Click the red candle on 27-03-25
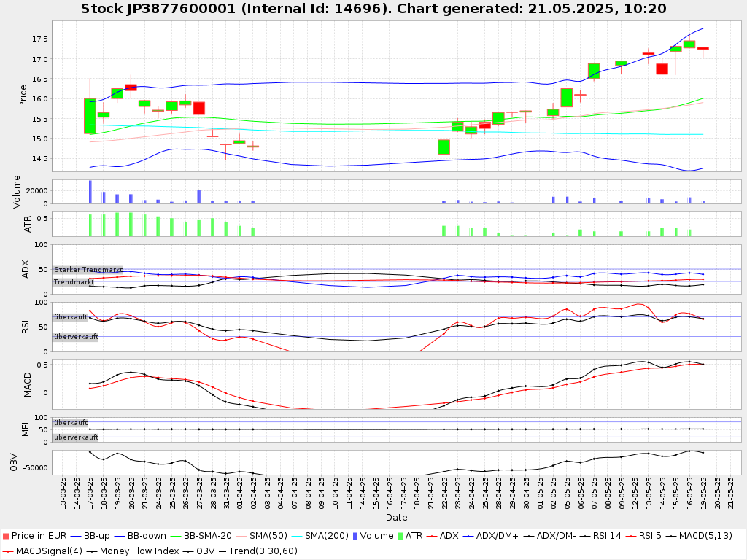The image size is (747, 560). click(x=199, y=108)
